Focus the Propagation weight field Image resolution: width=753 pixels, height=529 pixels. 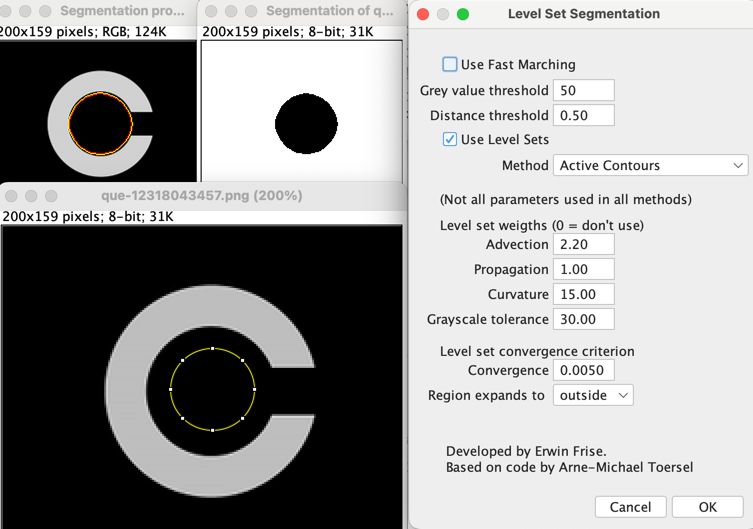pos(583,270)
